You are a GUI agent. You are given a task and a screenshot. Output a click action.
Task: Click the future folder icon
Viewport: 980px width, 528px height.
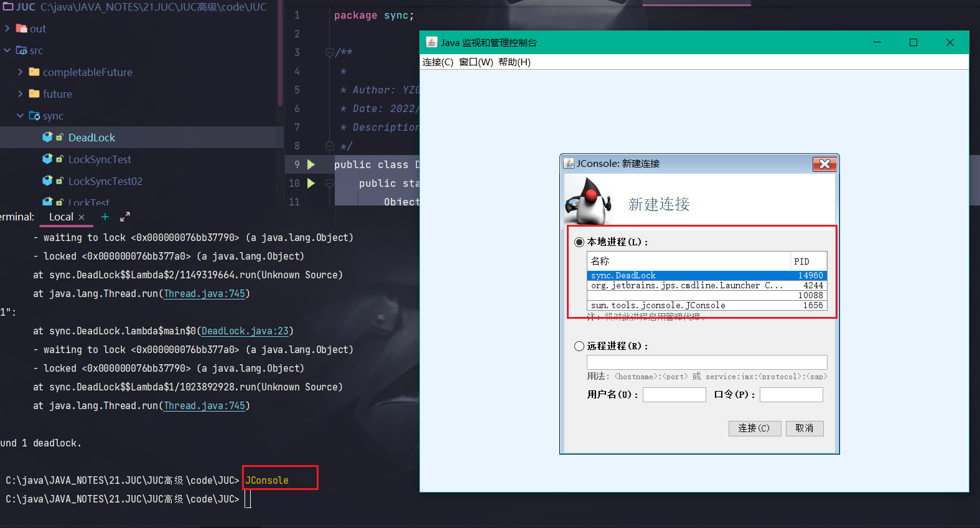click(x=34, y=94)
